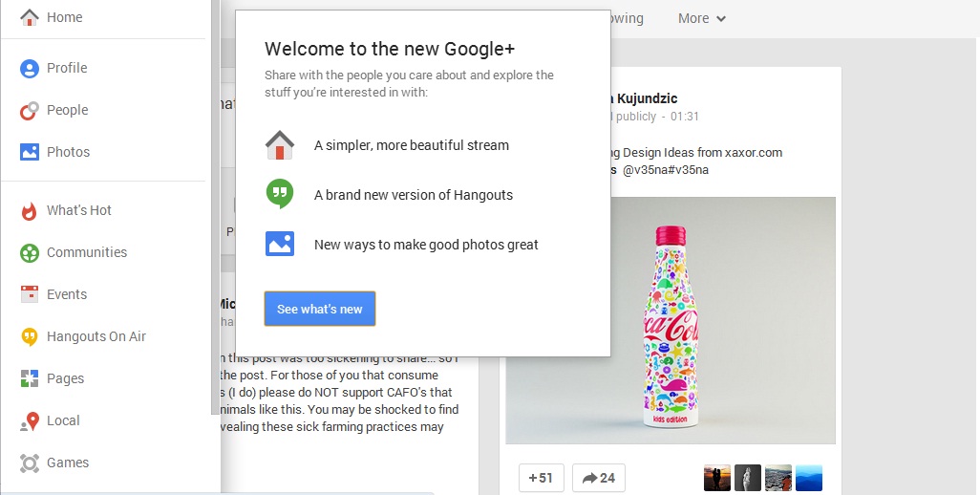
Task: Click the What's Hot flame icon
Action: (x=30, y=210)
